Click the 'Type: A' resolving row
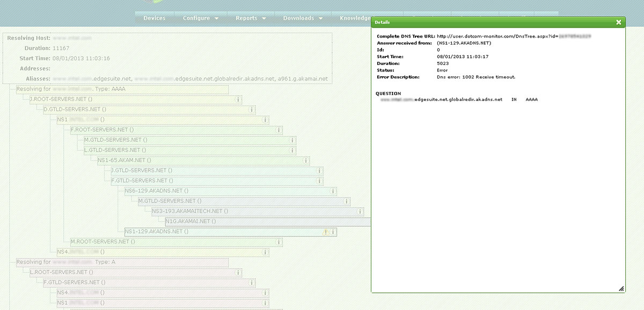 [x=122, y=262]
